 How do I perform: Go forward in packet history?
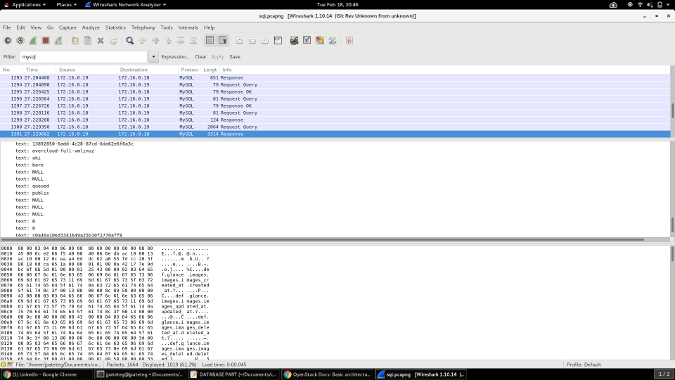point(155,40)
